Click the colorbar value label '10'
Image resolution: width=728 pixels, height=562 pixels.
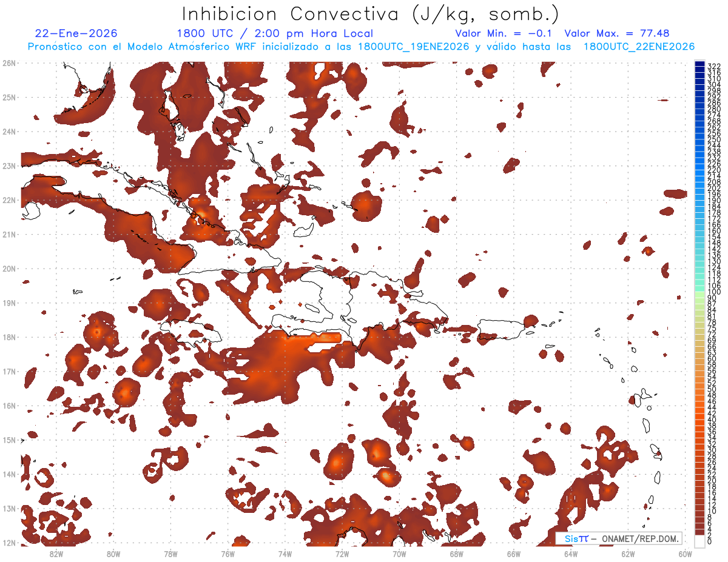coord(712,510)
